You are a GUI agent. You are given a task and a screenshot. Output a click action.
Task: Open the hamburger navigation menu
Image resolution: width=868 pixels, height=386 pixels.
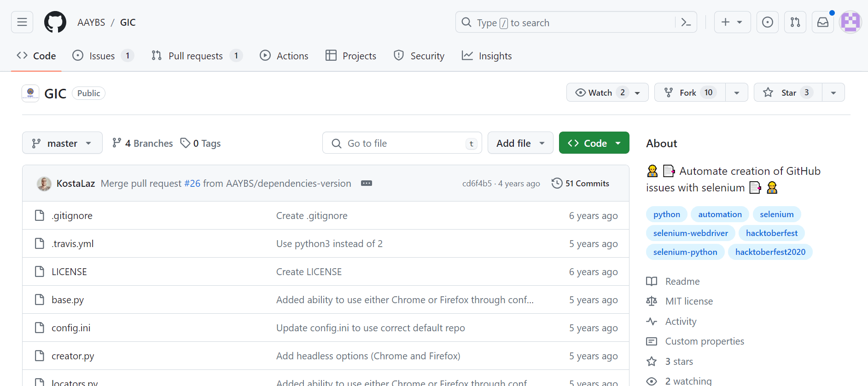(22, 22)
